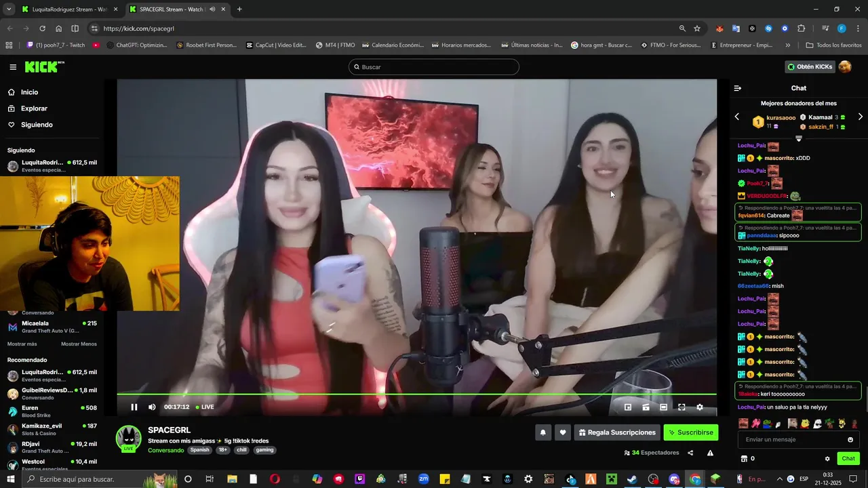Image resolution: width=868 pixels, height=488 pixels.
Task: Click the Spanish stream tag
Action: (x=200, y=450)
